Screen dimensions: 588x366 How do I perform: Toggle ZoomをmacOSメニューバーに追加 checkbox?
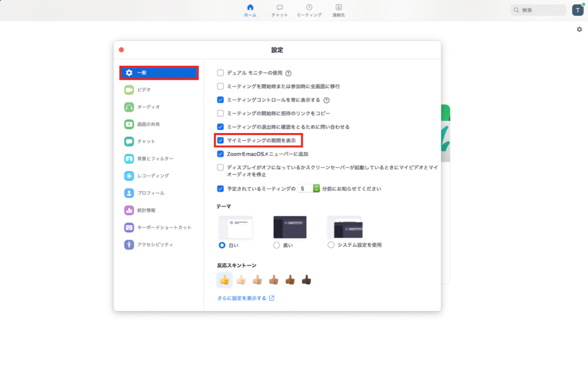click(220, 154)
